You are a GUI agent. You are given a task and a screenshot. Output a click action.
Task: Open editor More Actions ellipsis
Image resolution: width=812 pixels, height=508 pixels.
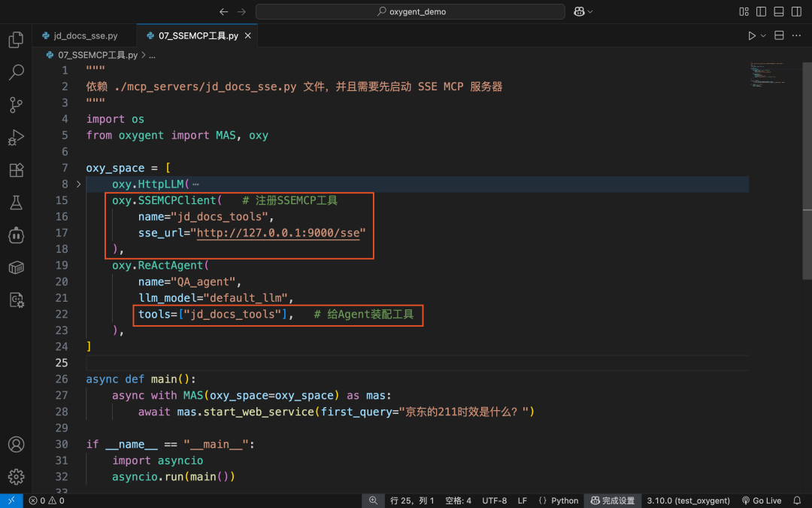796,35
